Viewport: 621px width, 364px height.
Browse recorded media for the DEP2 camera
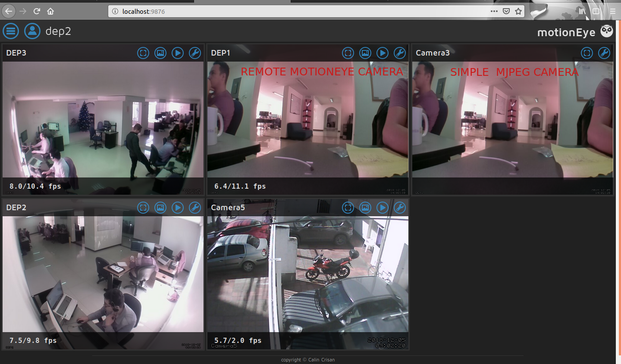(x=160, y=207)
